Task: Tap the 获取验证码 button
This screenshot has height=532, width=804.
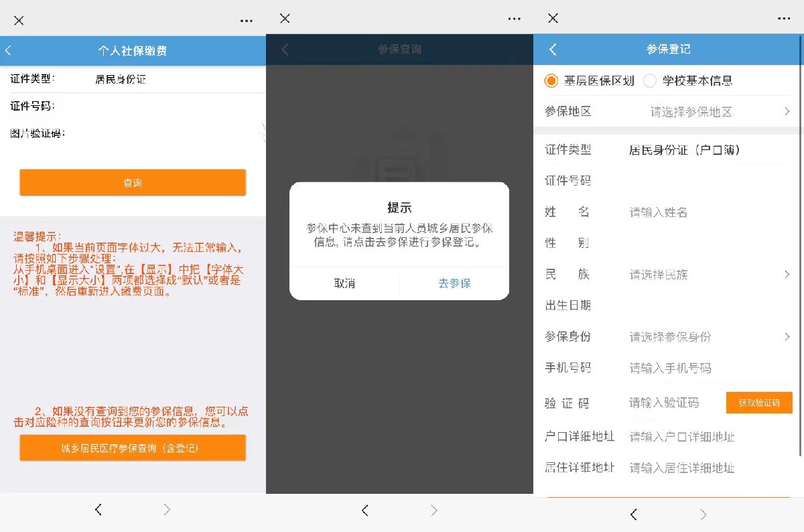Action: pyautogui.click(x=759, y=403)
